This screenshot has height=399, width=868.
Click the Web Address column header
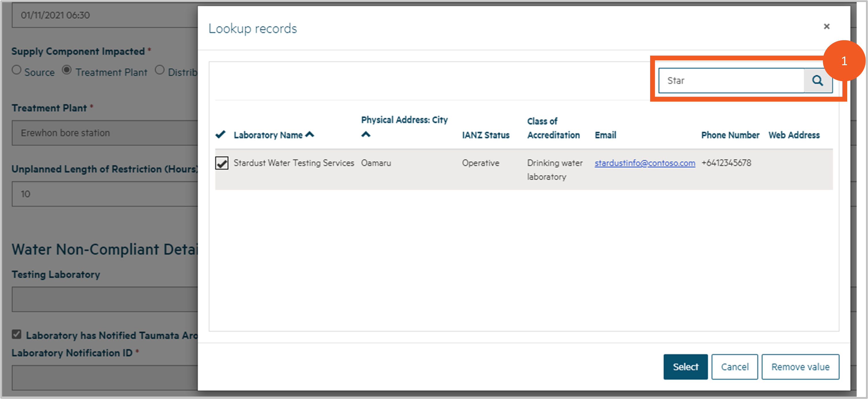(793, 135)
